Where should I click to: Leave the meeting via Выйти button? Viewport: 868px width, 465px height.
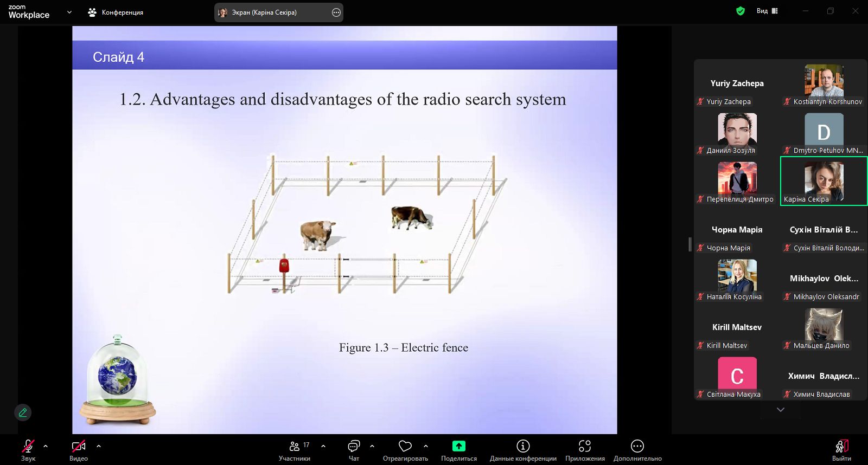pos(841,450)
